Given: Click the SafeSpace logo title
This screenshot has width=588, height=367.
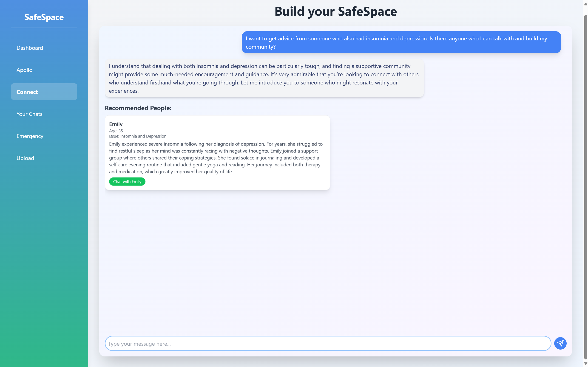Looking at the screenshot, I should (x=44, y=17).
